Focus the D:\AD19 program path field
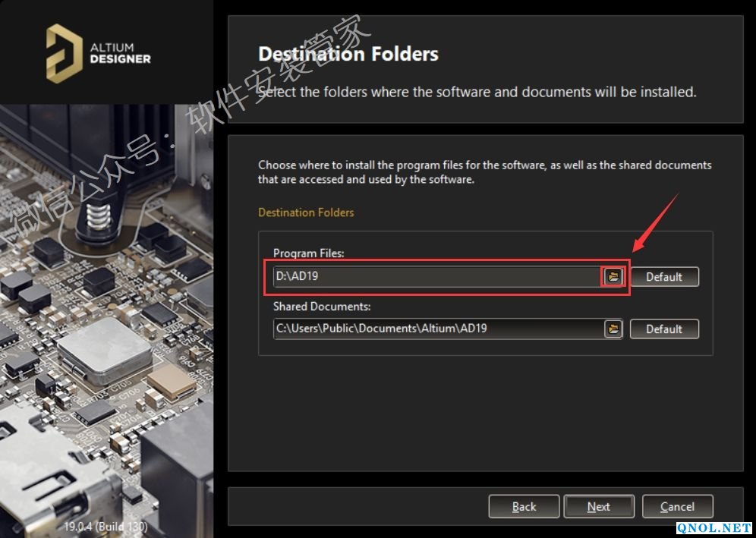This screenshot has height=538, width=756. tap(436, 277)
